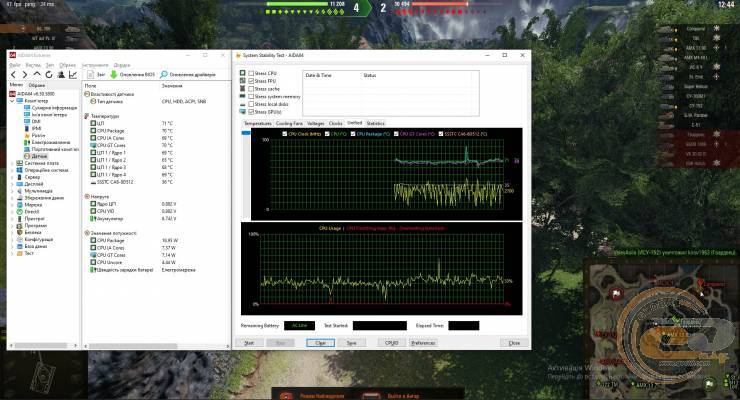
Task: Click horizontal scrollbar under AIDA64 tree panel
Action: tap(42, 346)
